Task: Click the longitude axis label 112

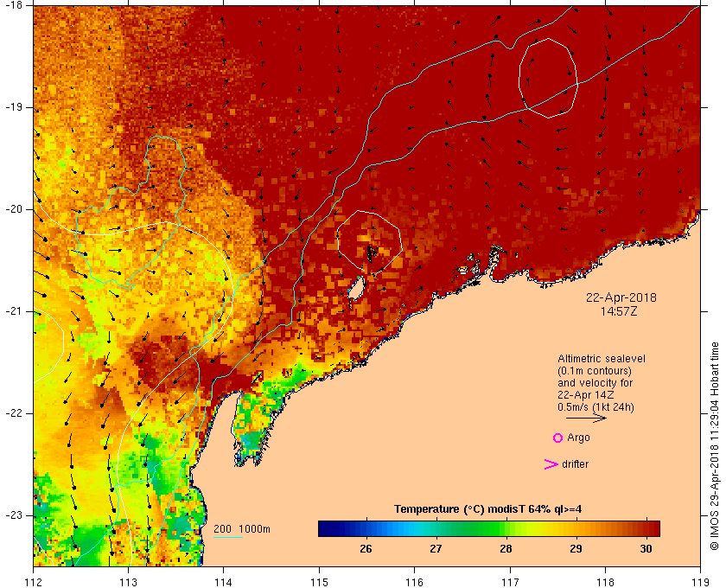Action: (x=34, y=581)
